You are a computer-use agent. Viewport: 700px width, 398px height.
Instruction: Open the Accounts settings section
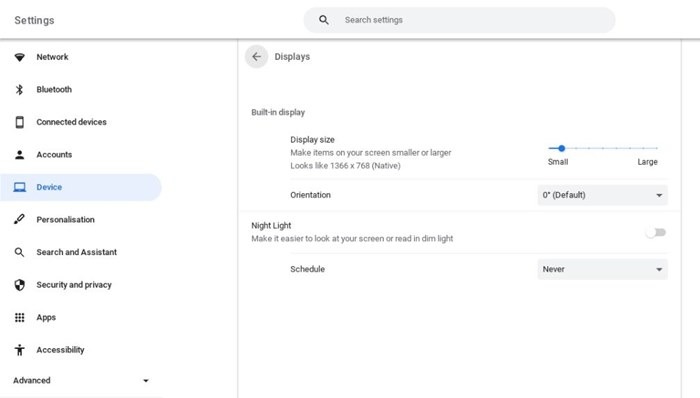(81, 155)
